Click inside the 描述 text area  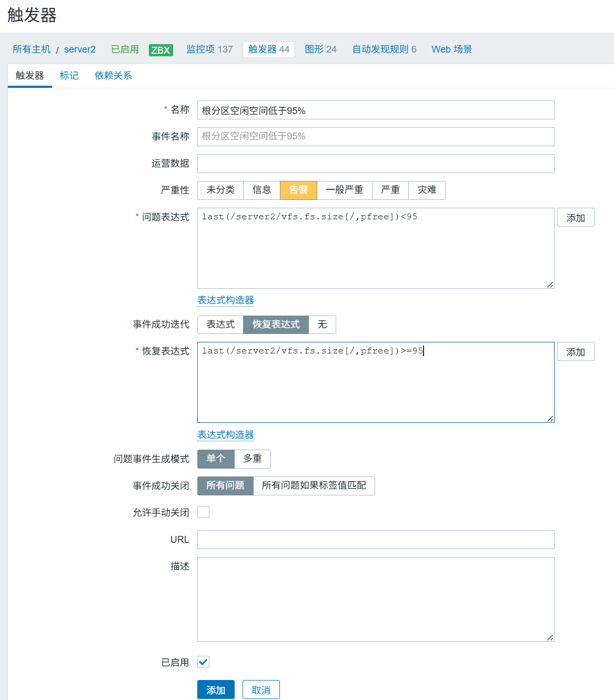click(376, 600)
